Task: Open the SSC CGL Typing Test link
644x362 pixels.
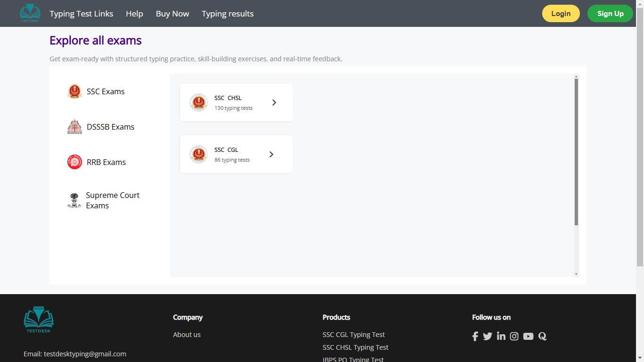Action: click(354, 334)
